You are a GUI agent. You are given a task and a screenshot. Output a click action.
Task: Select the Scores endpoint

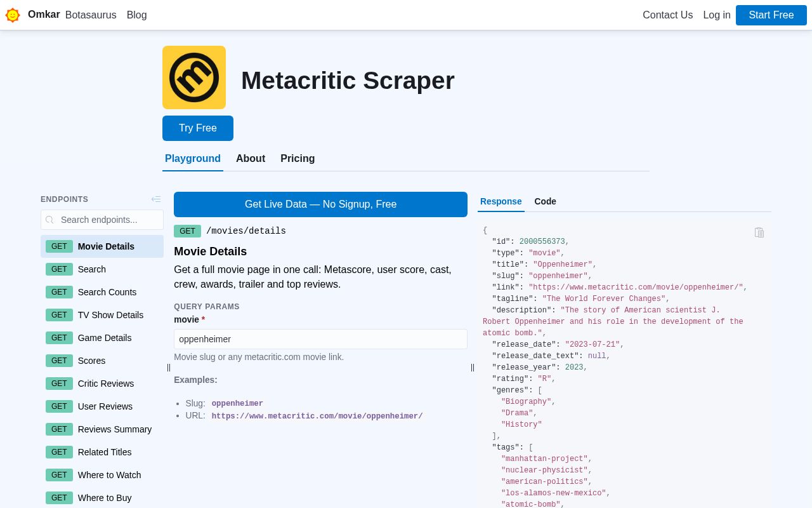pyautogui.click(x=102, y=361)
